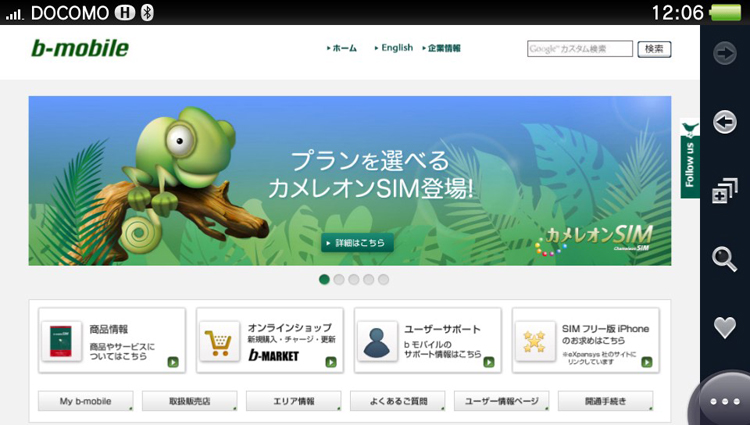The image size is (750, 425).
Task: Tap the 12:06 clock
Action: 677,12
